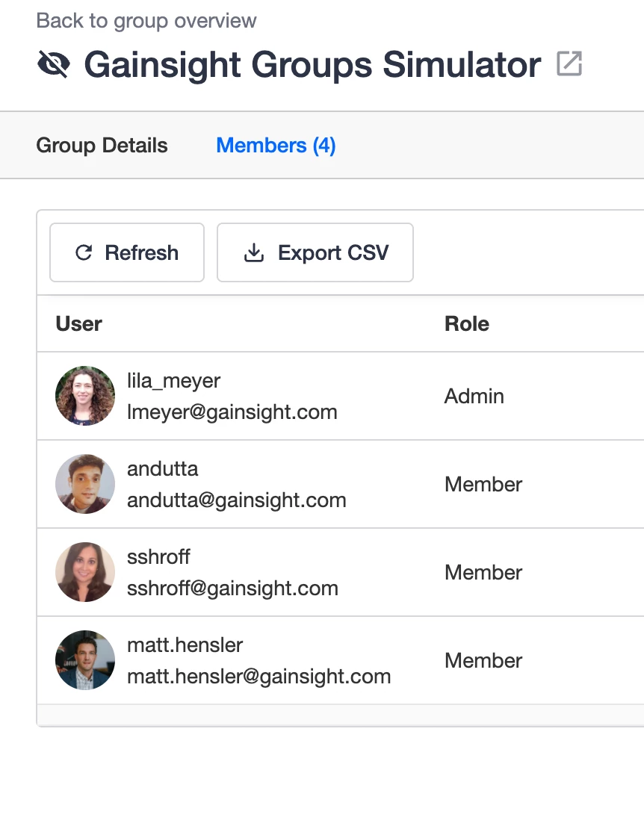644x829 pixels.
Task: Go back to group overview
Action: pyautogui.click(x=146, y=21)
